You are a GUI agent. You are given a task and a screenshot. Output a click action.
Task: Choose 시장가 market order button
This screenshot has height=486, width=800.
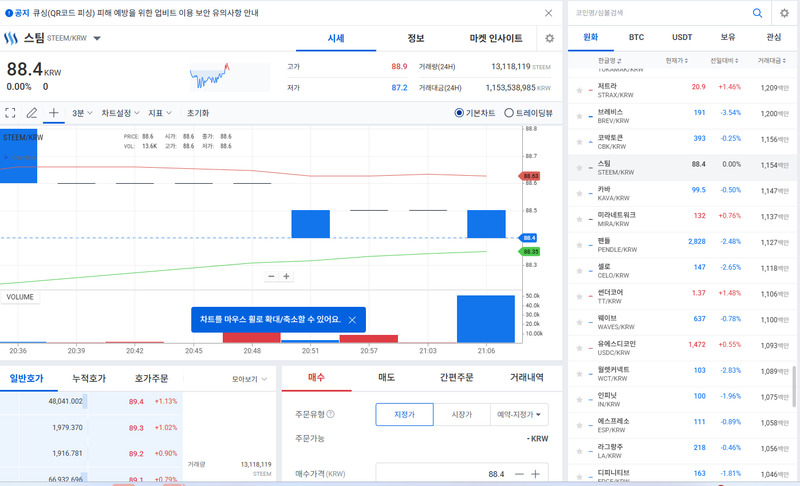click(x=462, y=415)
